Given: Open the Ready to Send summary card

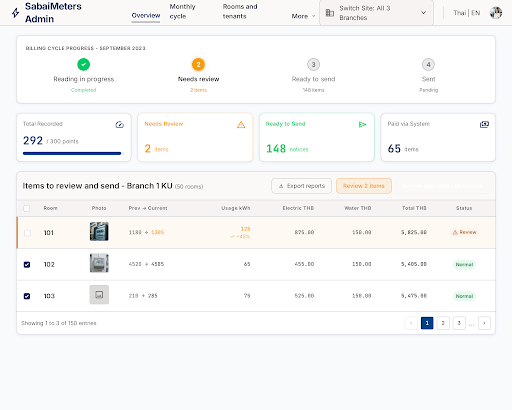Looking at the screenshot, I should click(317, 137).
